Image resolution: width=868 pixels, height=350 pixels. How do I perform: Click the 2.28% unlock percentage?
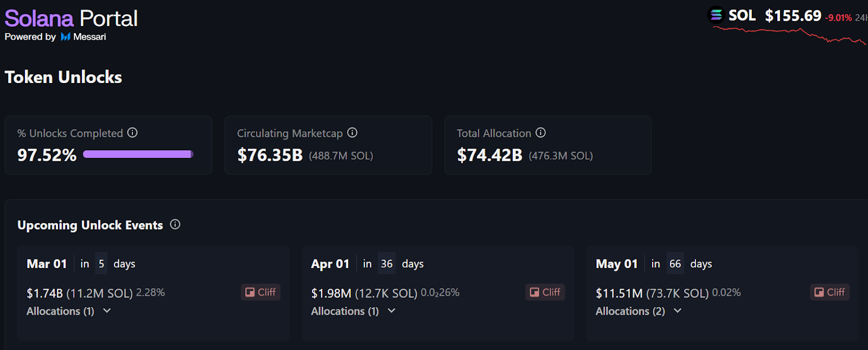coord(150,292)
